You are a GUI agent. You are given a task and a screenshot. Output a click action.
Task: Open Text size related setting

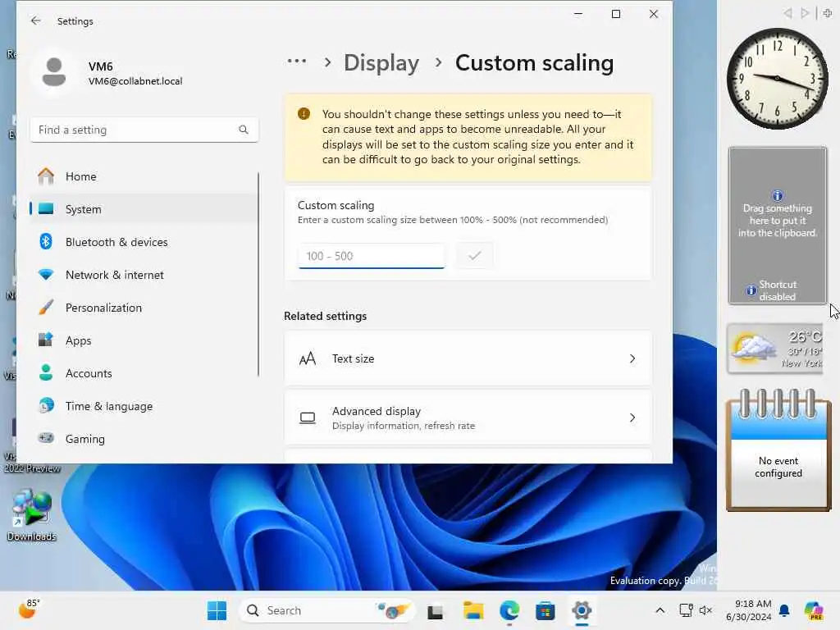468,358
